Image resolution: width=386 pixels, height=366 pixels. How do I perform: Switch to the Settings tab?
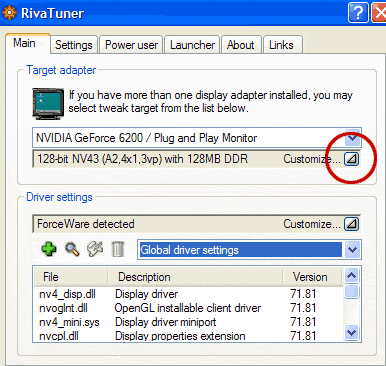coord(74,45)
